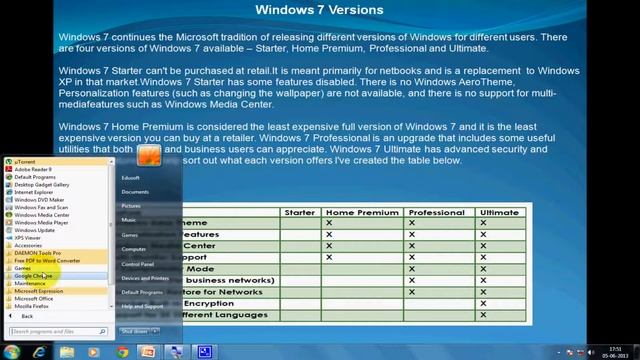This screenshot has width=640, height=360.
Task: Open the Edusoft user folder link
Action: coord(130,178)
